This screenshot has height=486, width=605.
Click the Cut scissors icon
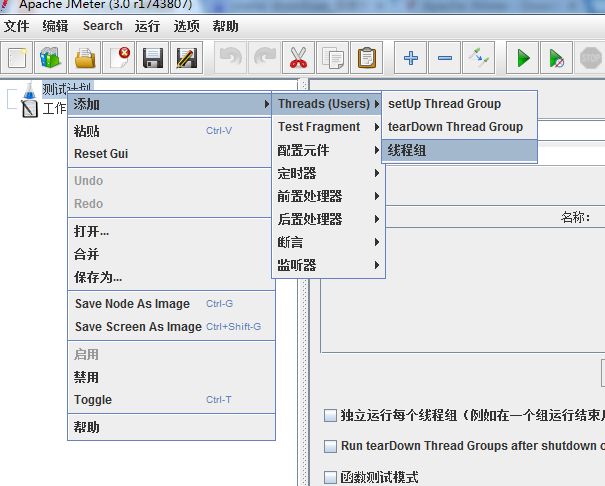click(x=298, y=58)
